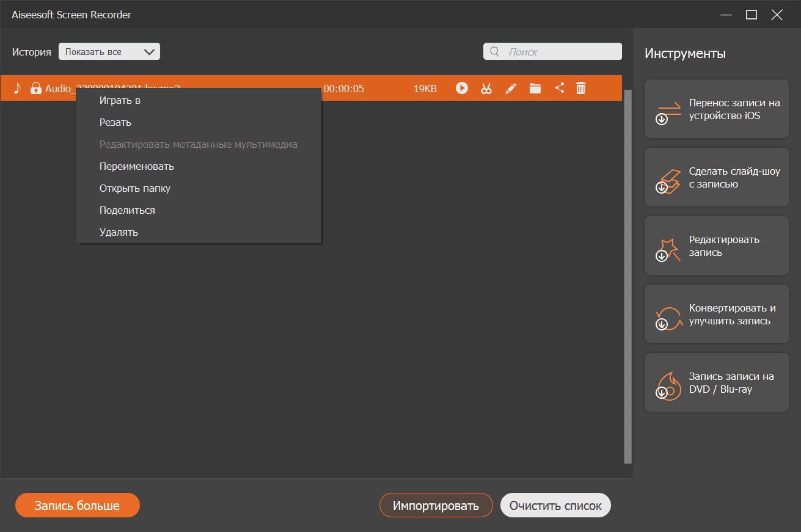Open the Показать все history filter dropdown
Viewport: 801px width, 532px height.
[x=109, y=51]
